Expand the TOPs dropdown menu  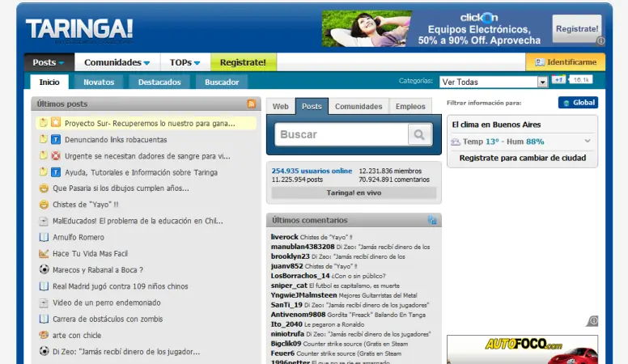click(x=185, y=62)
